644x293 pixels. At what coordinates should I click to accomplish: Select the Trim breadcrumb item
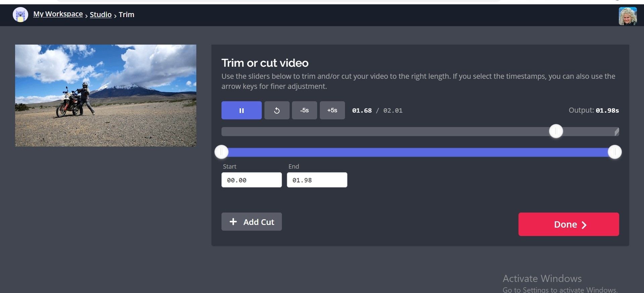127,14
